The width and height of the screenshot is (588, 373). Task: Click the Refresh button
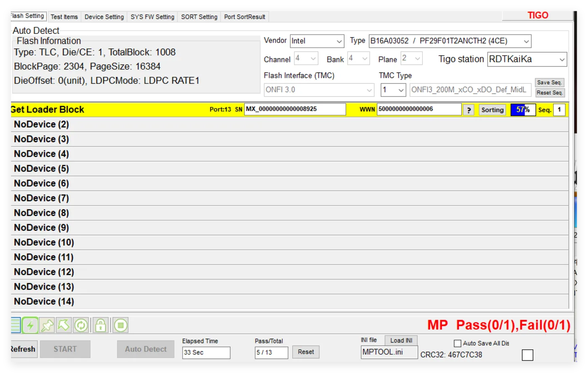tap(24, 349)
